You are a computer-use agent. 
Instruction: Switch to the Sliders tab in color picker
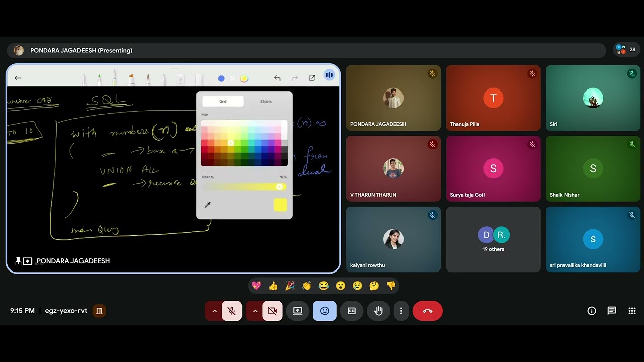[x=266, y=101]
